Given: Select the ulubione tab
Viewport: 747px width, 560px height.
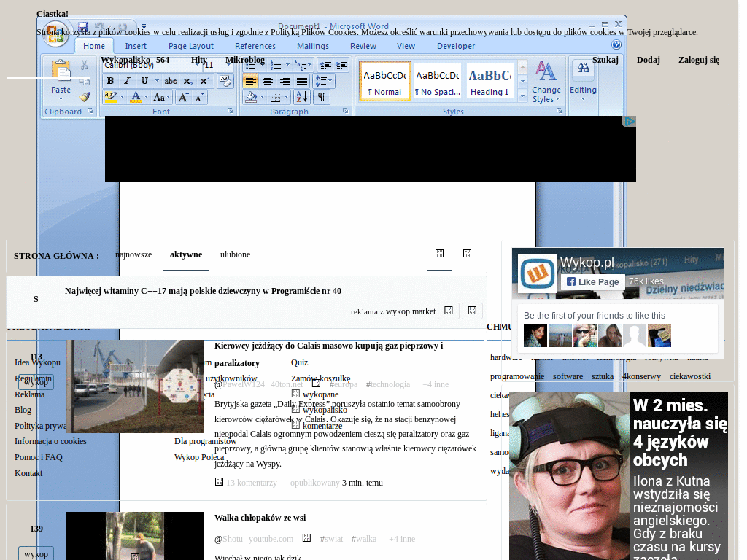Looking at the screenshot, I should click(236, 254).
